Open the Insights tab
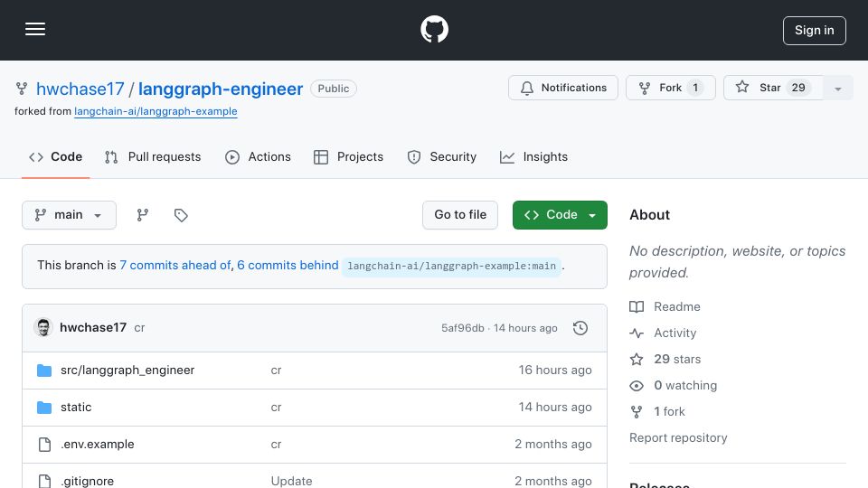The width and height of the screenshot is (868, 488). (533, 157)
